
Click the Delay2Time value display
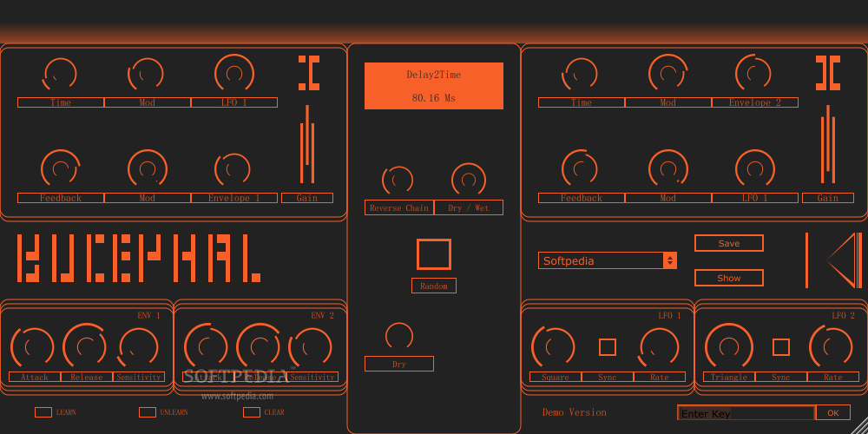point(433,86)
